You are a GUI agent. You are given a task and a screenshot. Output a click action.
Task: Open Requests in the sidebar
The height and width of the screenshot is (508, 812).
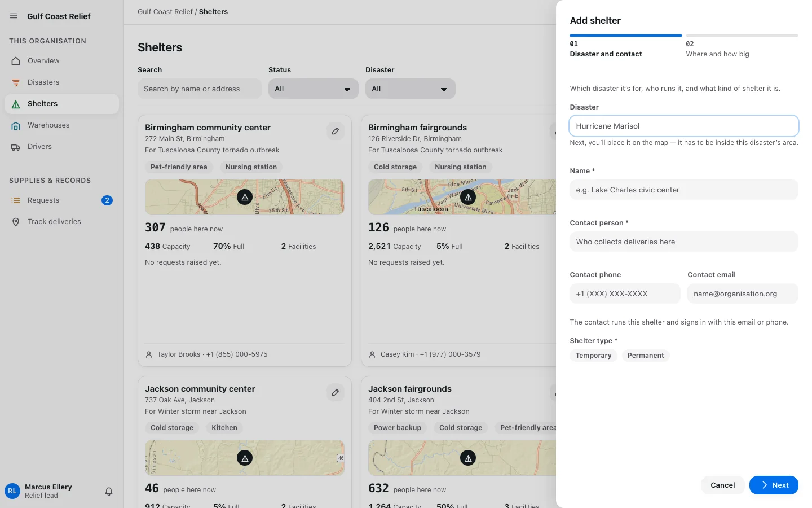pos(62,200)
